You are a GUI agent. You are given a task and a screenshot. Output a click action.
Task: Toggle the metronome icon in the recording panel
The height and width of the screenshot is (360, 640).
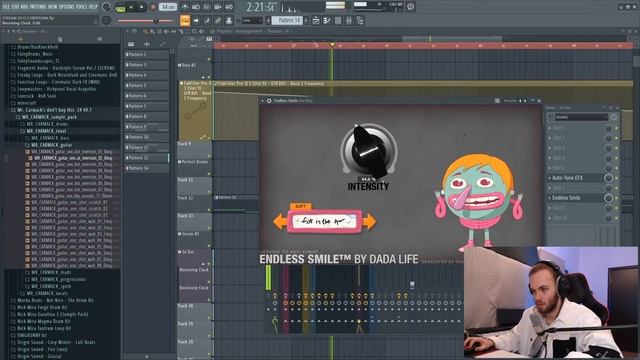click(x=184, y=7)
